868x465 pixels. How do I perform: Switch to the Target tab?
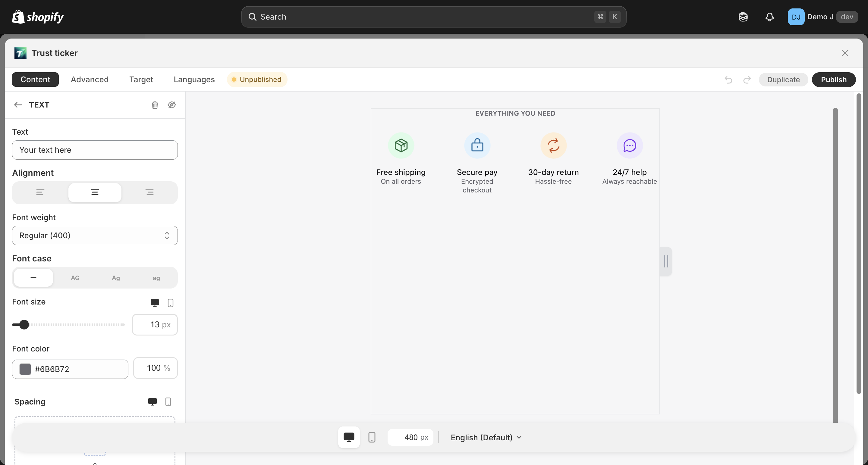pos(141,80)
